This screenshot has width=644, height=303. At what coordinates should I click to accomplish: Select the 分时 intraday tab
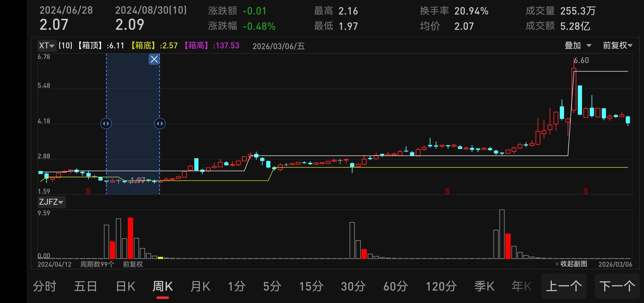45,286
